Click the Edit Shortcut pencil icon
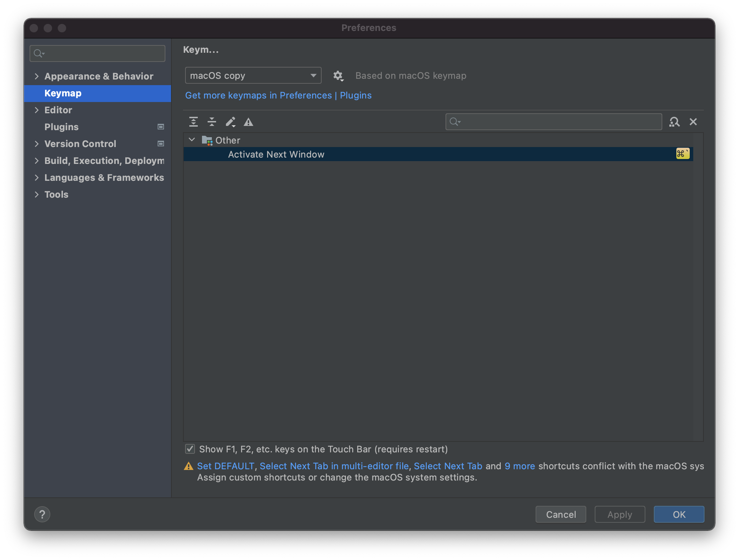The image size is (739, 560). 230,122
